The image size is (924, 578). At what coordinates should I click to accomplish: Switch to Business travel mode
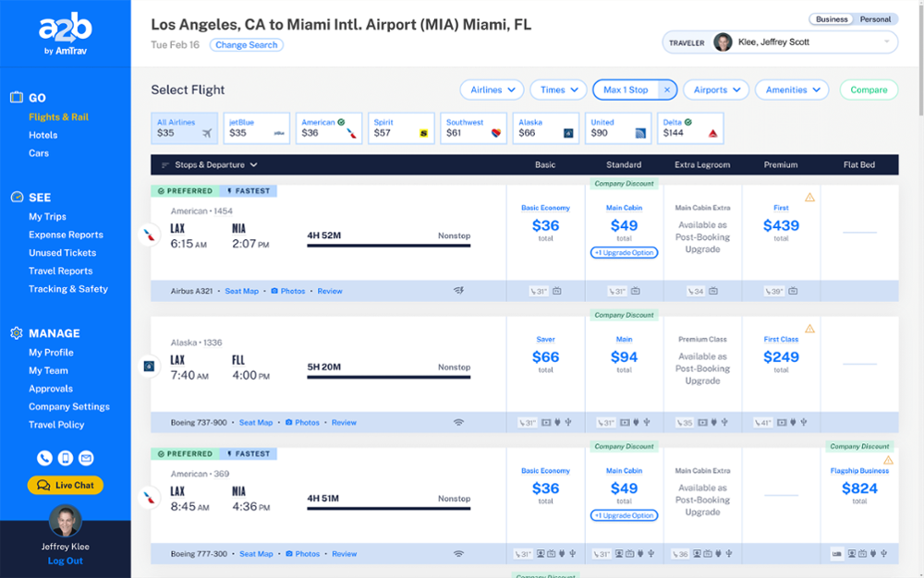[x=832, y=19]
